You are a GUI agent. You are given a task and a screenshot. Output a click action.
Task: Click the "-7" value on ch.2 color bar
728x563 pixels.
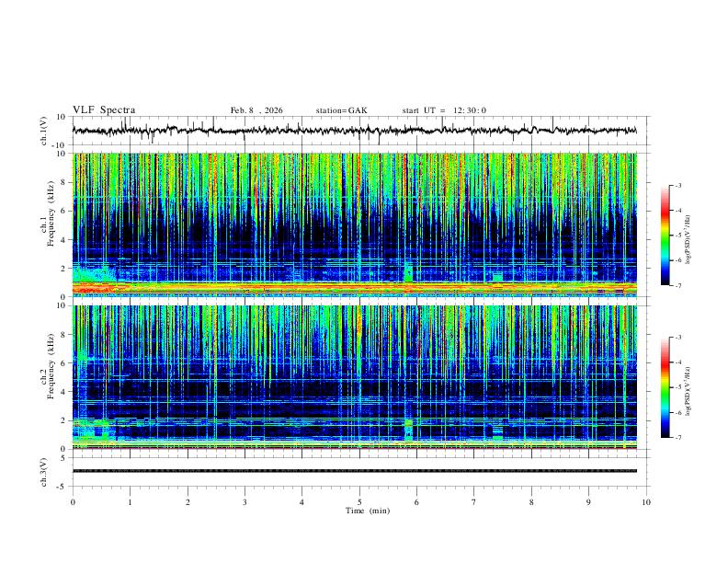click(x=678, y=437)
